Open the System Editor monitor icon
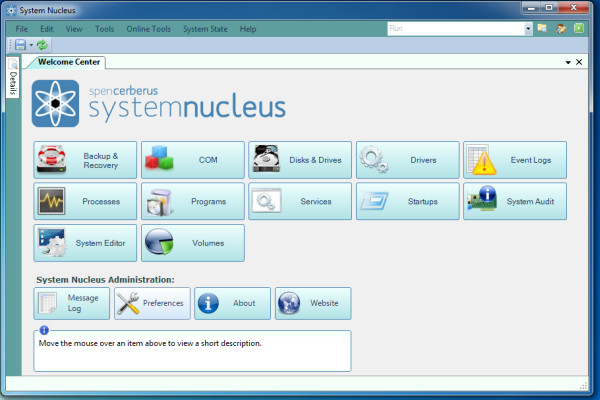The image size is (600, 400). point(52,242)
